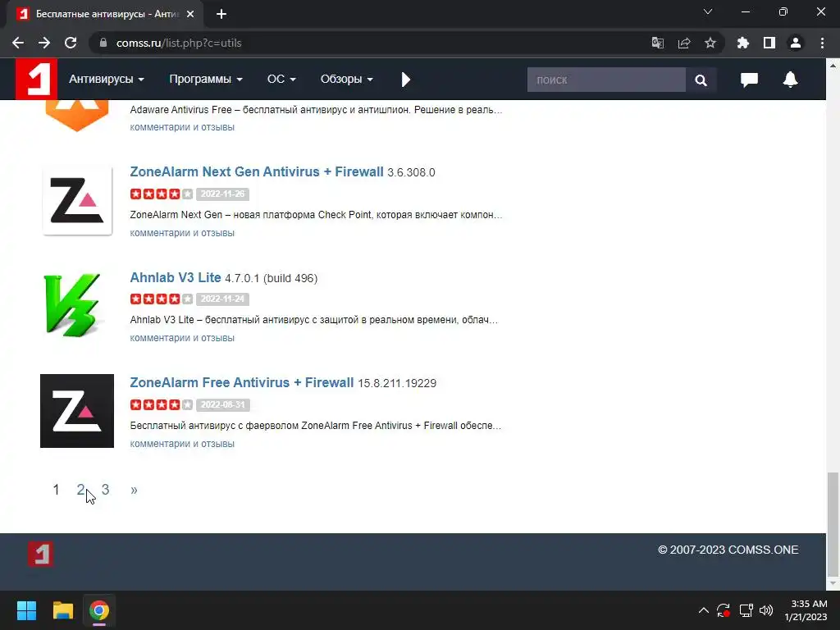Open the Ahnlab V3 Lite title link
The width and height of the screenshot is (840, 630).
pos(176,277)
